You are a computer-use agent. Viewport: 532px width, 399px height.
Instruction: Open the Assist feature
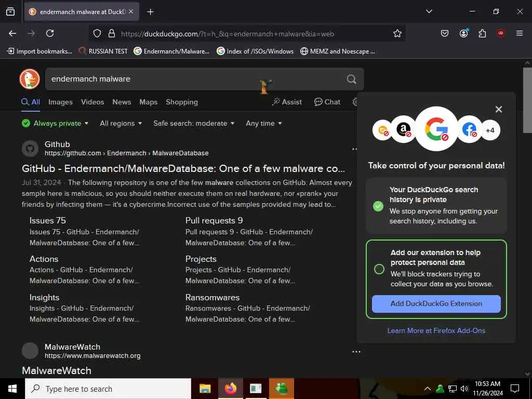pos(287,102)
